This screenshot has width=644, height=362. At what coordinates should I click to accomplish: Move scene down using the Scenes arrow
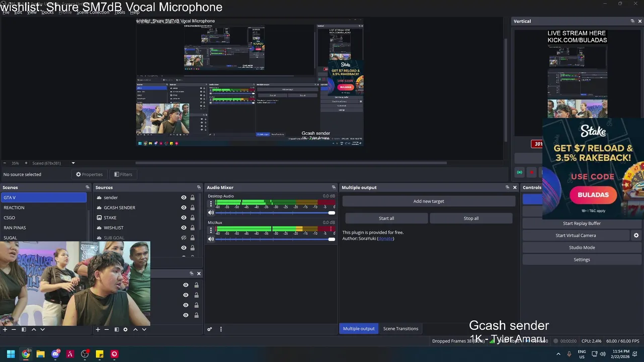[42, 329]
